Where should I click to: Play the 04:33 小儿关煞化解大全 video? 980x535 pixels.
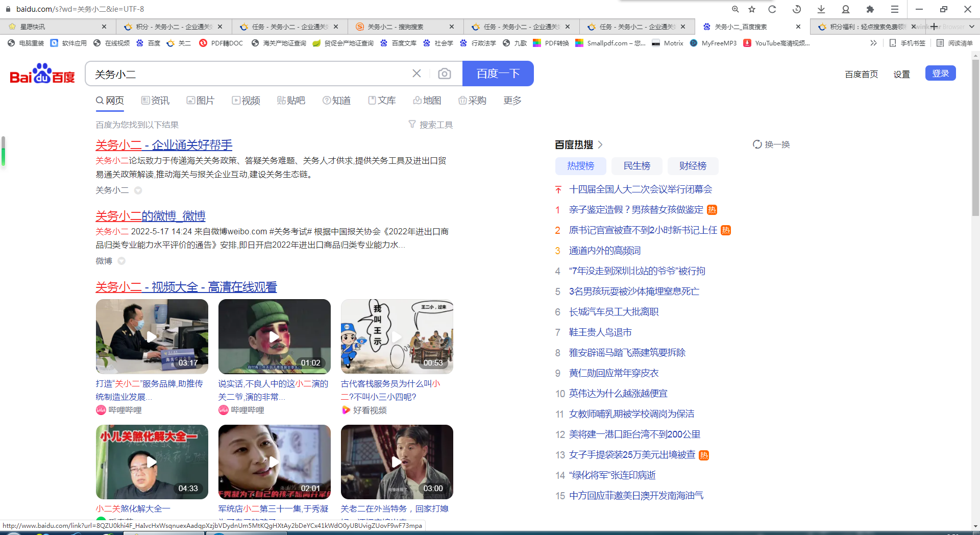(152, 462)
